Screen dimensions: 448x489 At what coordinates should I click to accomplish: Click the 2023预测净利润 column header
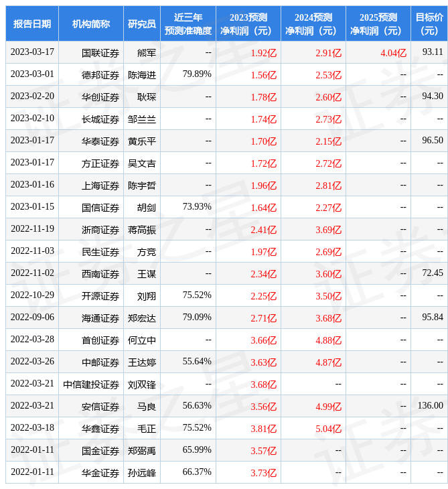pos(248,23)
